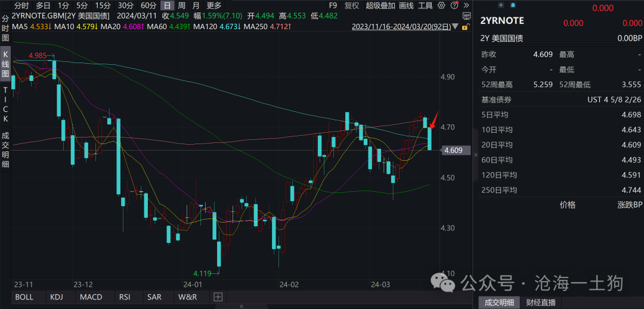644x309 pixels.
Task: Select the 周 weekly period
Action: (x=181, y=6)
